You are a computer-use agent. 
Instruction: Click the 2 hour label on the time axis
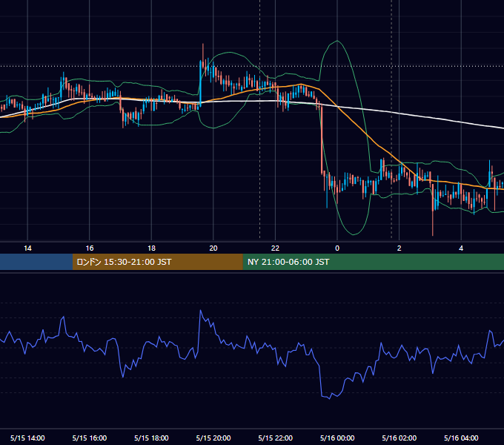[x=399, y=248]
